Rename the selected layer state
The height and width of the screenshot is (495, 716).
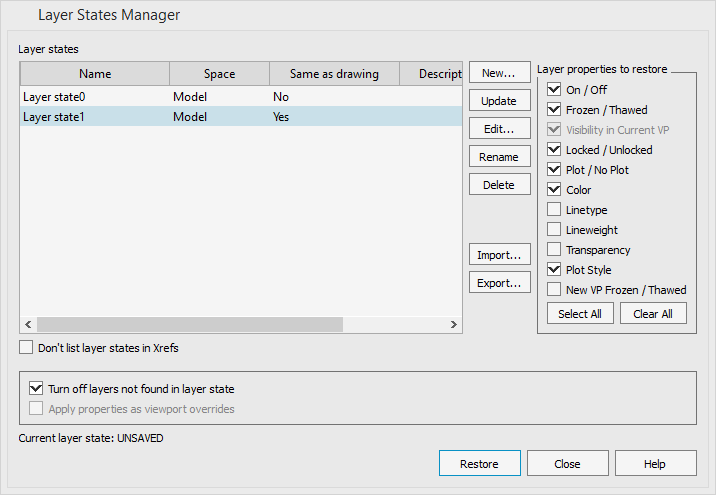[x=499, y=157]
